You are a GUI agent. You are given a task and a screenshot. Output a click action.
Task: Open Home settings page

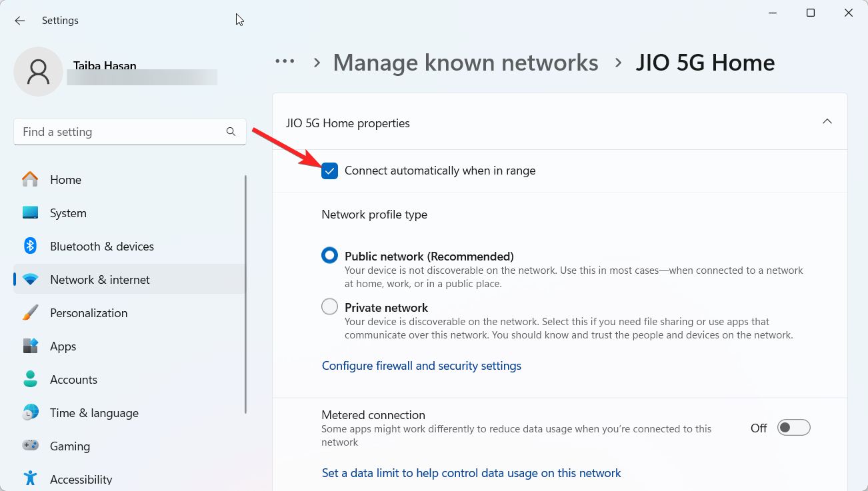pos(129,180)
